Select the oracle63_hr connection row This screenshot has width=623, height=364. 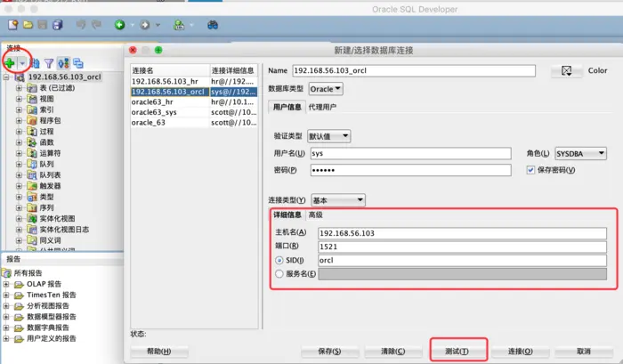(x=194, y=102)
